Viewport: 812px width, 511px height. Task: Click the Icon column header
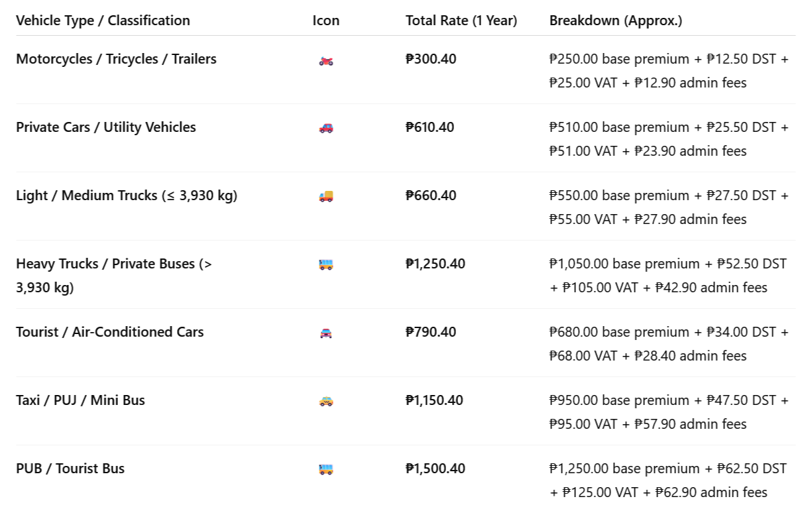325,21
